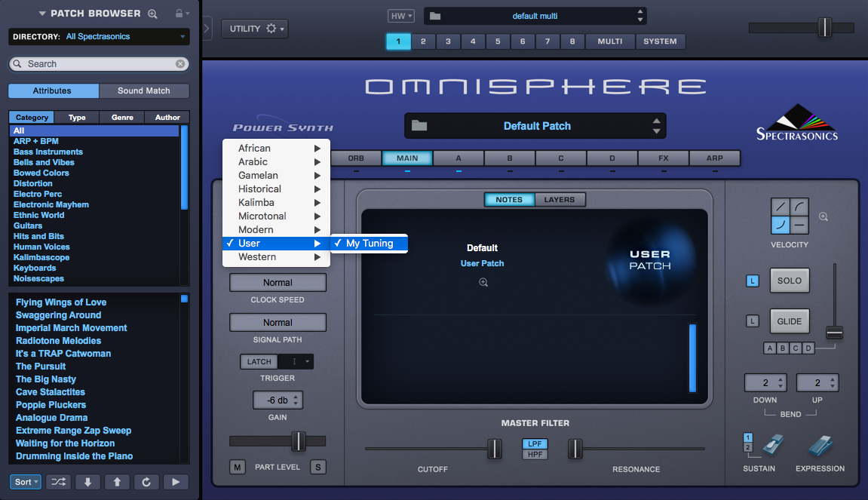Switch to the FX tab

[663, 158]
